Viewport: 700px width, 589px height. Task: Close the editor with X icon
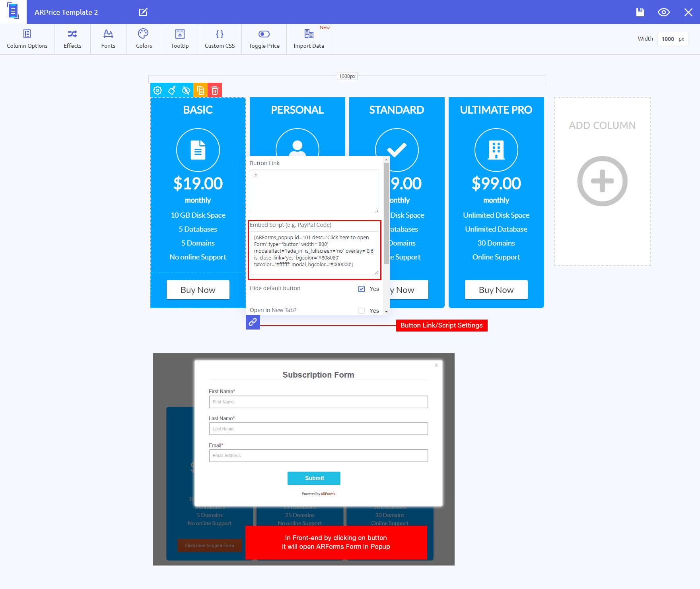[x=688, y=12]
